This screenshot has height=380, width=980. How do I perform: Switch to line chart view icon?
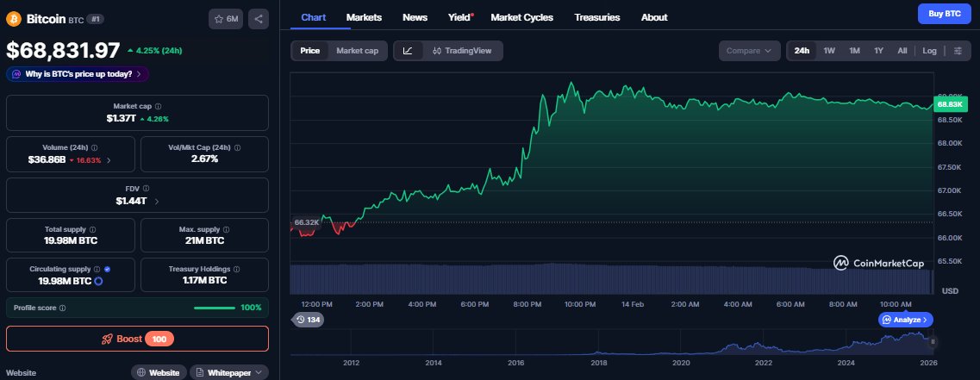(x=408, y=51)
